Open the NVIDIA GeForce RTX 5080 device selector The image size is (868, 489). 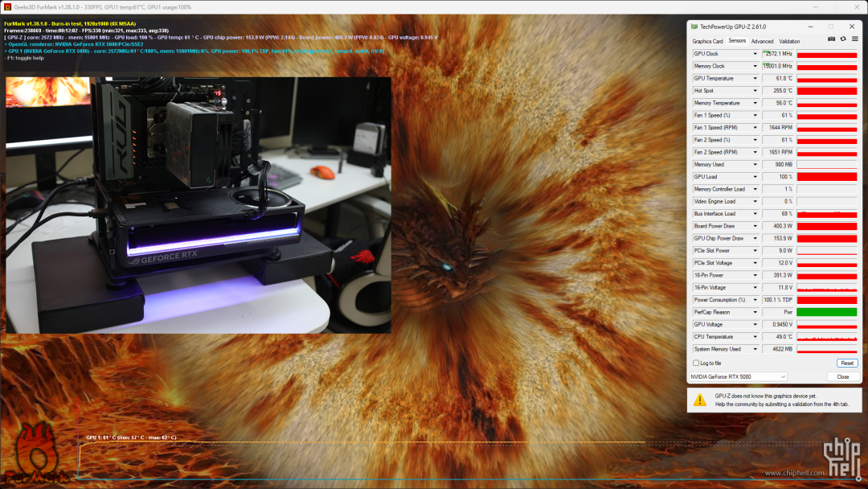pyautogui.click(x=738, y=376)
